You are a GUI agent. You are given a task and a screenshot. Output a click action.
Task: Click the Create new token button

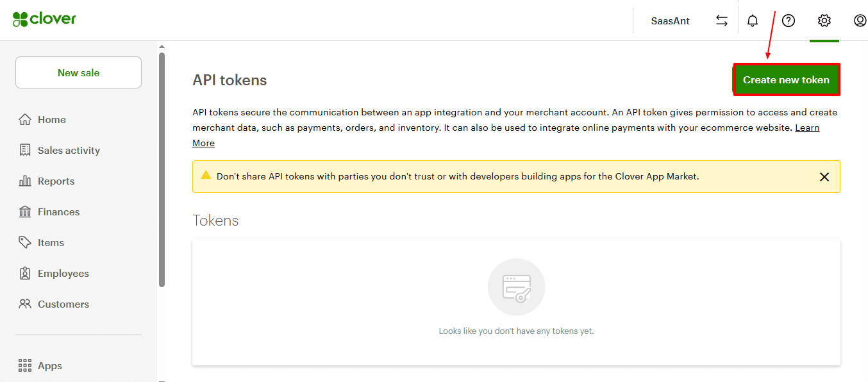786,80
